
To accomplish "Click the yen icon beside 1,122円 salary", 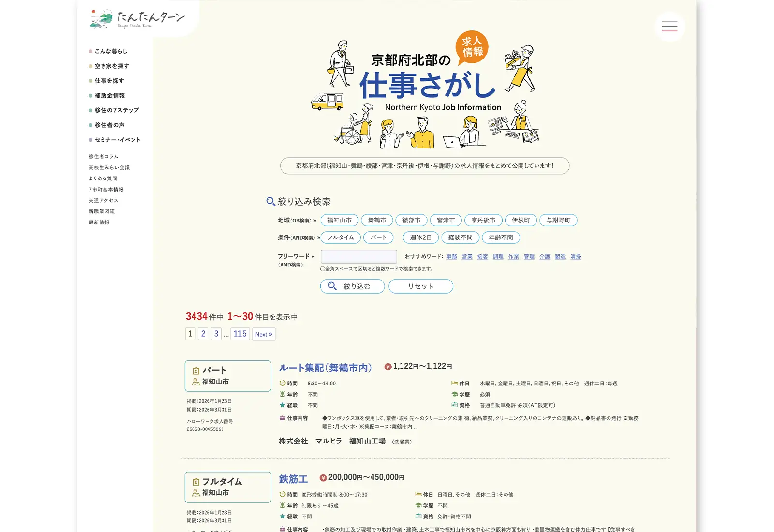I will 387,367.
